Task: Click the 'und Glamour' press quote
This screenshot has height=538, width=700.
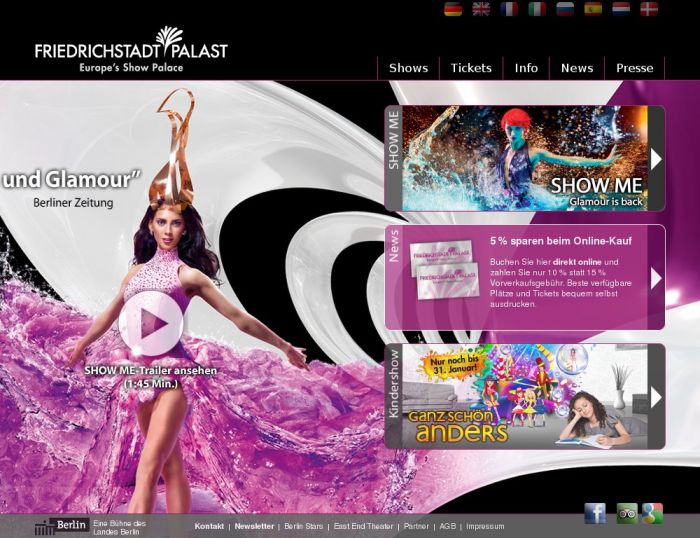Action: point(71,179)
